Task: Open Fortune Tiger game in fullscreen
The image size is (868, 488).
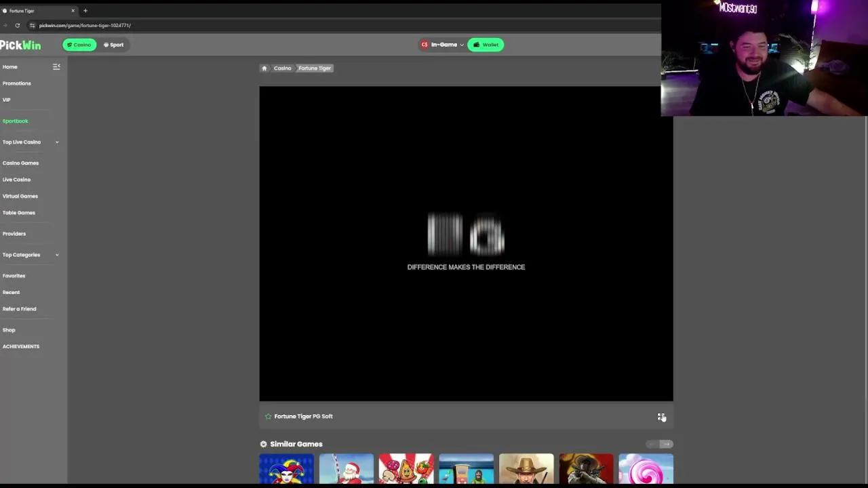Action: [x=661, y=417]
